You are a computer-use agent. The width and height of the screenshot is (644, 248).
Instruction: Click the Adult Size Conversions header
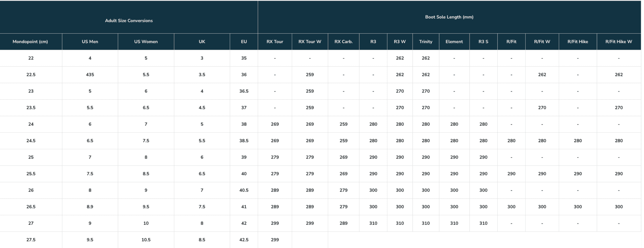coord(129,20)
